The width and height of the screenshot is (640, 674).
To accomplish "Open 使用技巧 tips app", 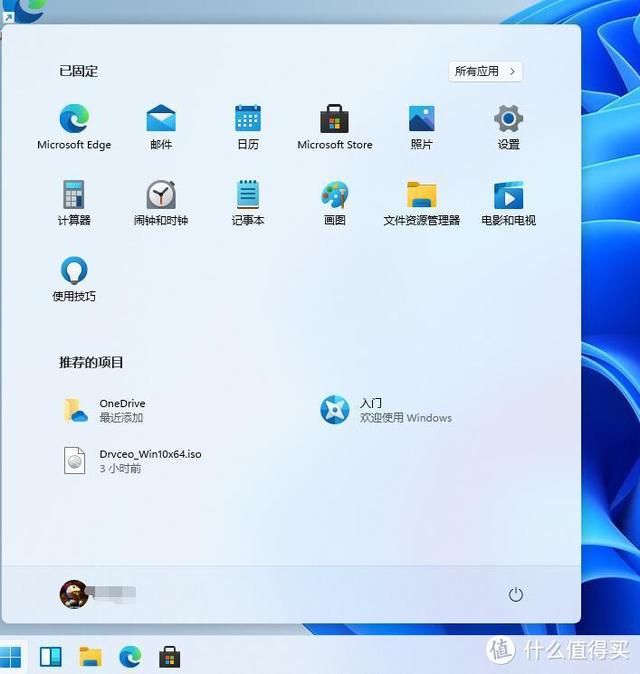I will 74,279.
